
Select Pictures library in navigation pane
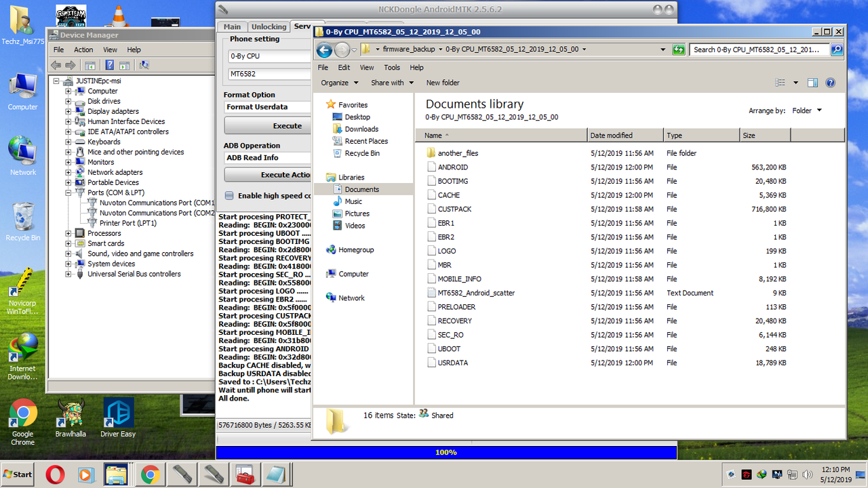pyautogui.click(x=357, y=213)
